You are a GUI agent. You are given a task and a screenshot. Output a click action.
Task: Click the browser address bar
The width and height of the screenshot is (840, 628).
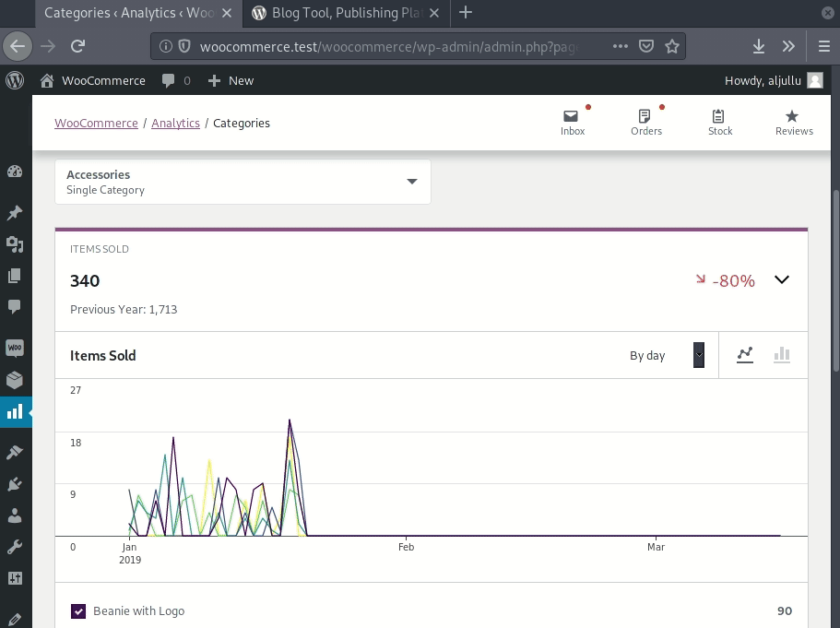click(388, 47)
